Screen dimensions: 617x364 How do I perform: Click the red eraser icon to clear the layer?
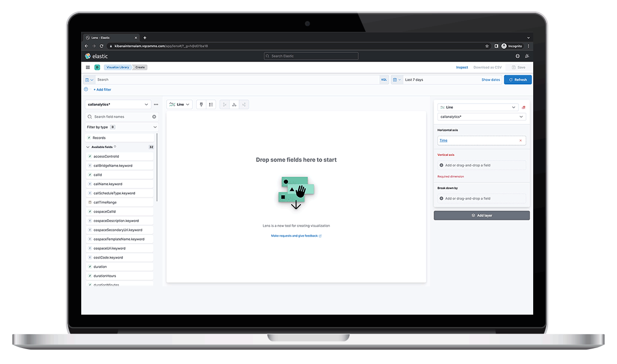pyautogui.click(x=523, y=107)
